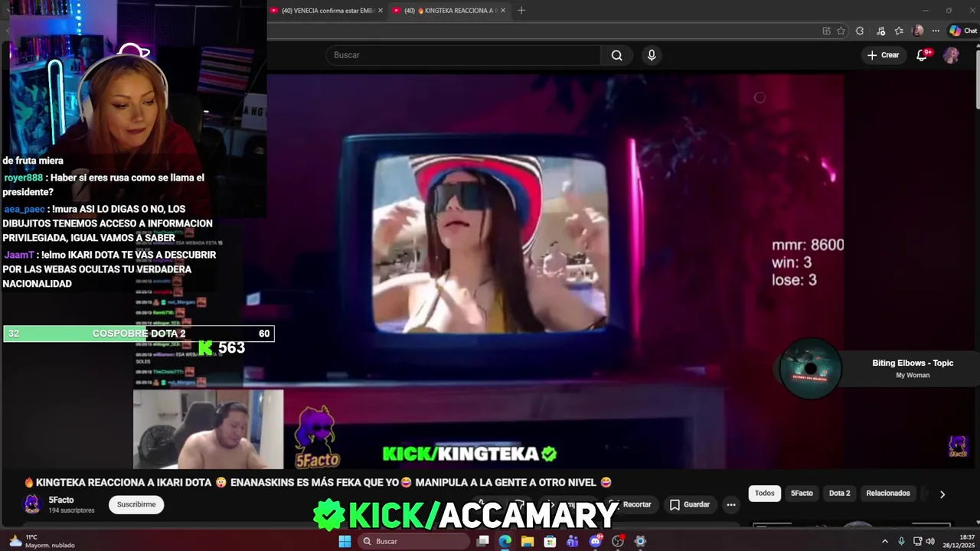
Task: Open the YouTube account avatar menu
Action: coord(951,55)
